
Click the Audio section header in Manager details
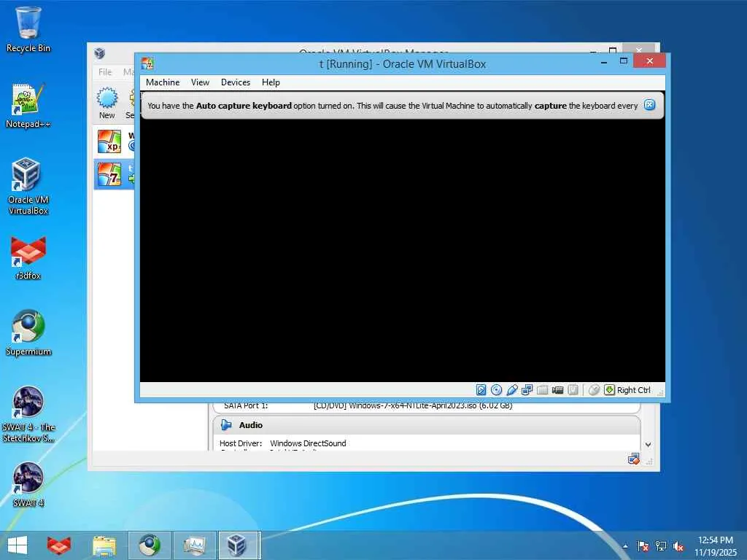tap(426, 425)
